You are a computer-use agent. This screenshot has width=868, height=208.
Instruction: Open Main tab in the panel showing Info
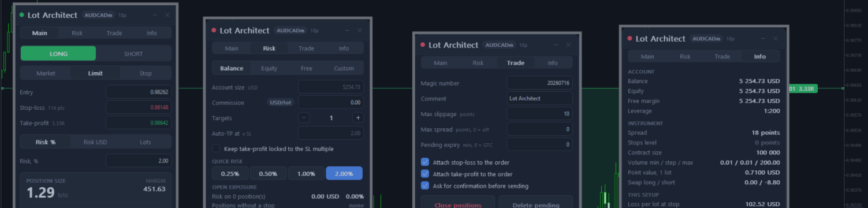click(x=647, y=57)
